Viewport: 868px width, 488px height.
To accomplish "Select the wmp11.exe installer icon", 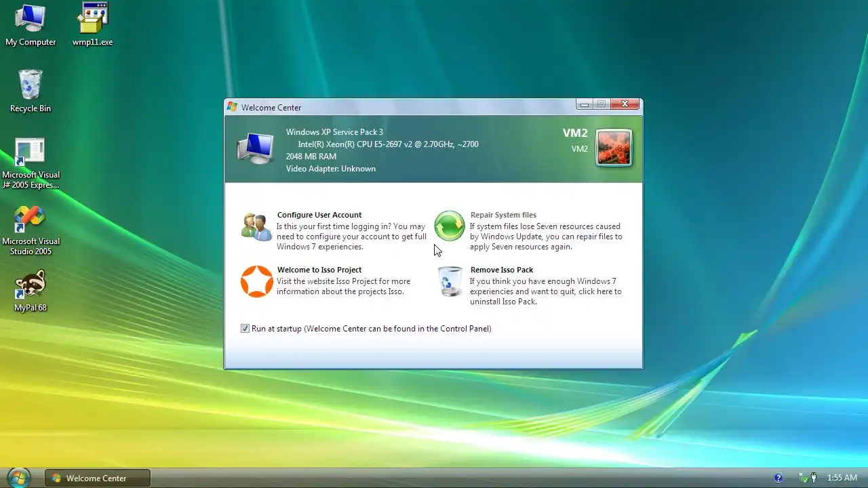I will click(93, 25).
